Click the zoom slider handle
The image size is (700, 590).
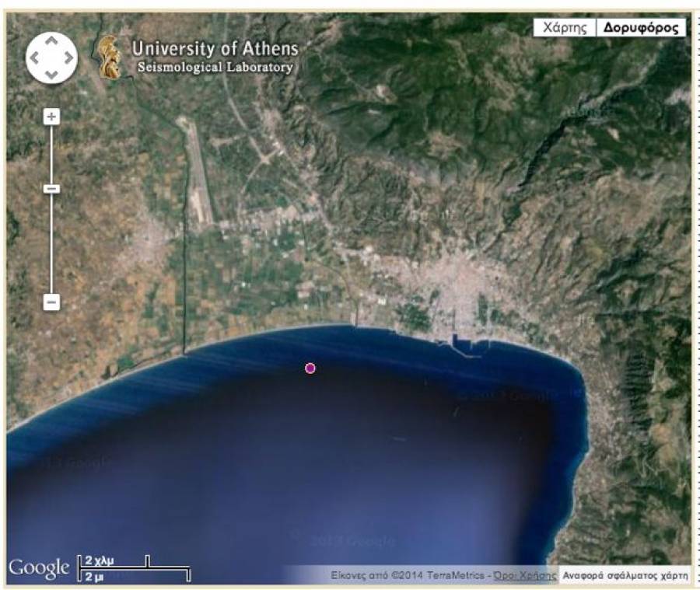click(x=51, y=189)
